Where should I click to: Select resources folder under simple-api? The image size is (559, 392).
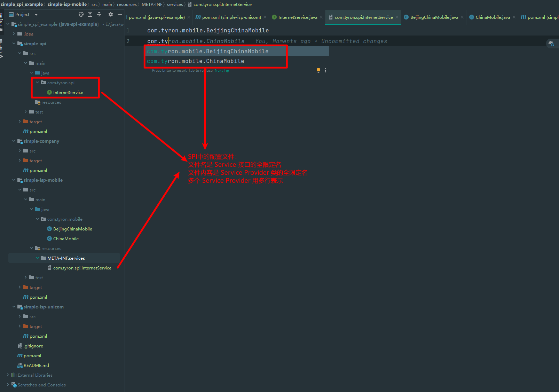click(x=48, y=102)
